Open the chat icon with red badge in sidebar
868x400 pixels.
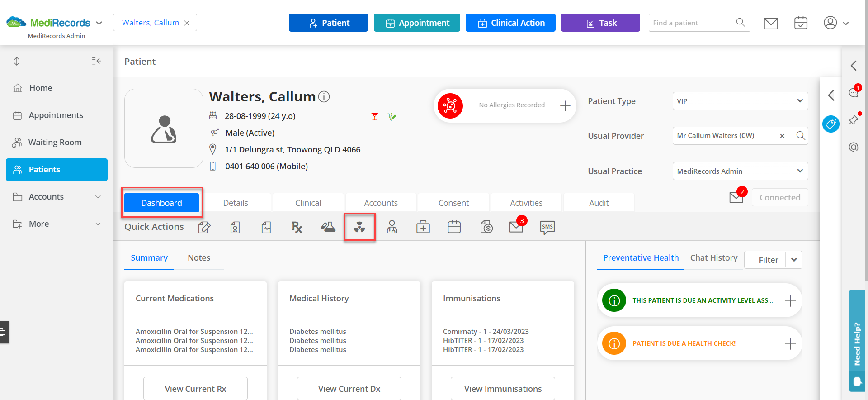point(854,92)
